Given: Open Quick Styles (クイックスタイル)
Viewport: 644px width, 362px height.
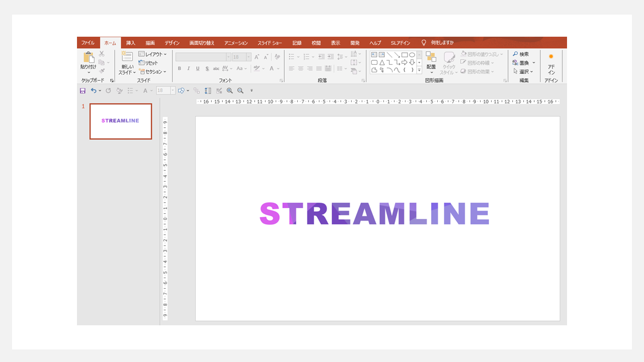Looking at the screenshot, I should [449, 62].
